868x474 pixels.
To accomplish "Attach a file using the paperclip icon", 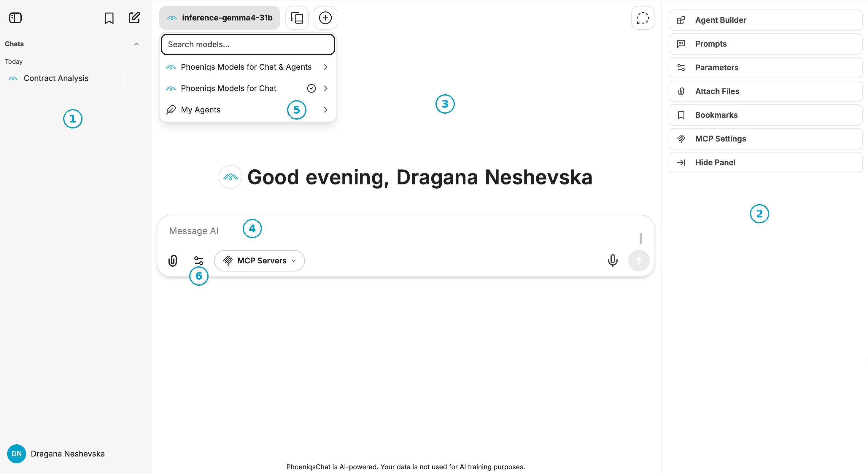I will point(173,261).
